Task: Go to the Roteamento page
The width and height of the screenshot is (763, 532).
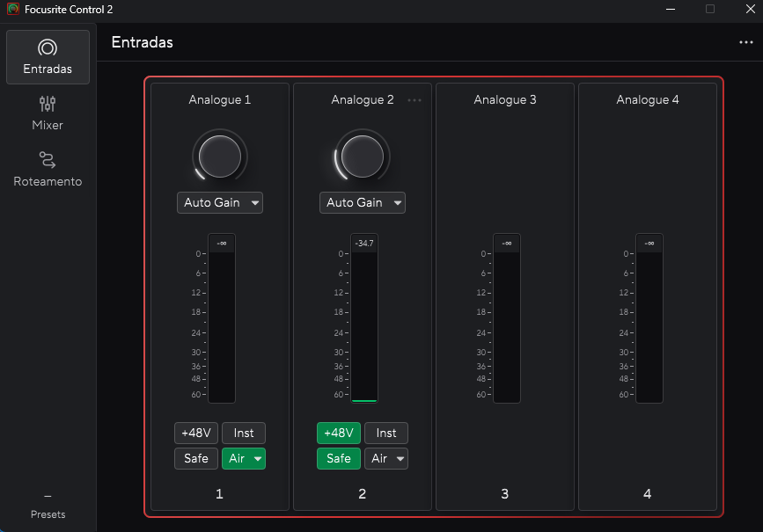Action: click(48, 169)
